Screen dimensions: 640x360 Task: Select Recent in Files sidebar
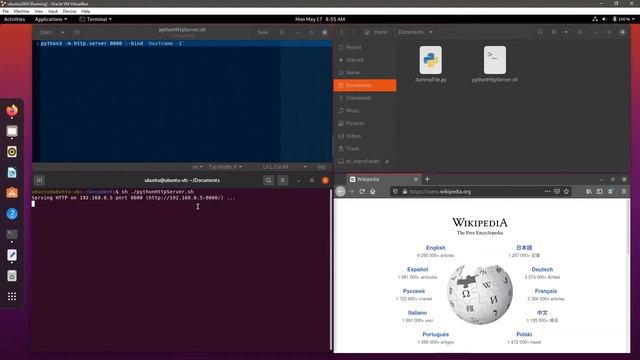[x=365, y=47]
